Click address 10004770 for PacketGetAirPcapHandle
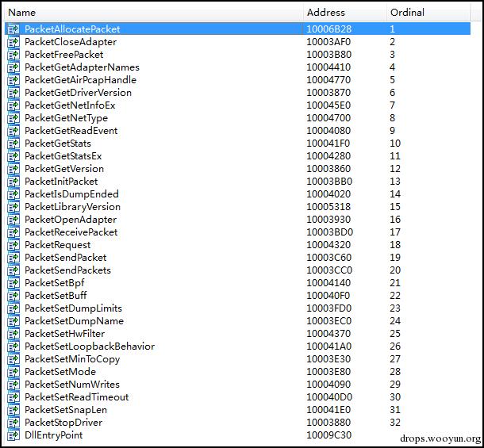The image size is (484, 448). [x=328, y=79]
